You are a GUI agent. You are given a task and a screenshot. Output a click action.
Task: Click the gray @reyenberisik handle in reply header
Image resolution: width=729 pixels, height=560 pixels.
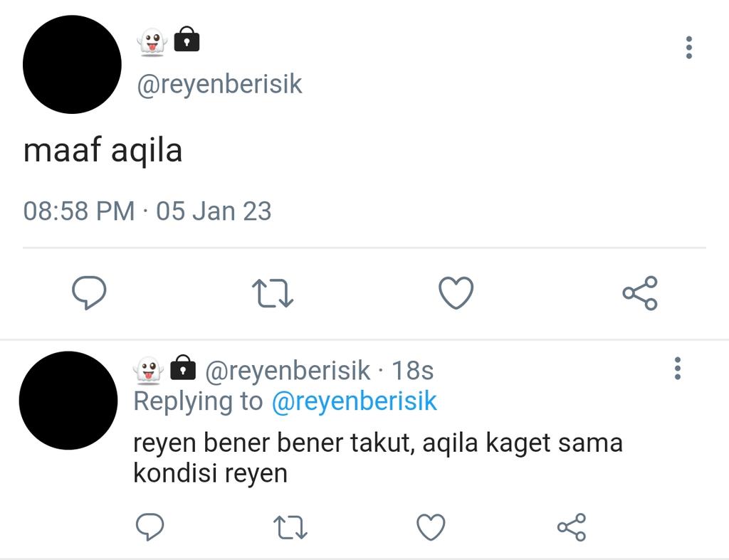pos(288,371)
